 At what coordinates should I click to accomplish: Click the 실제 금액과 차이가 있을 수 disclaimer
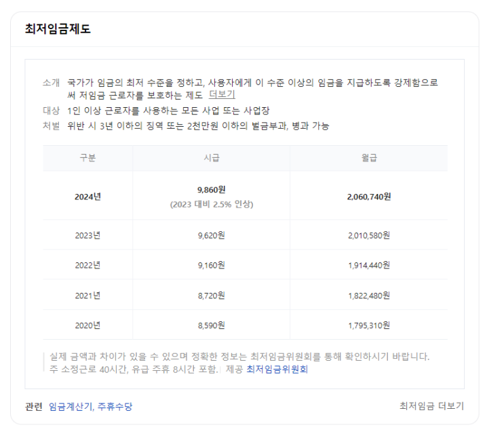tap(239, 357)
